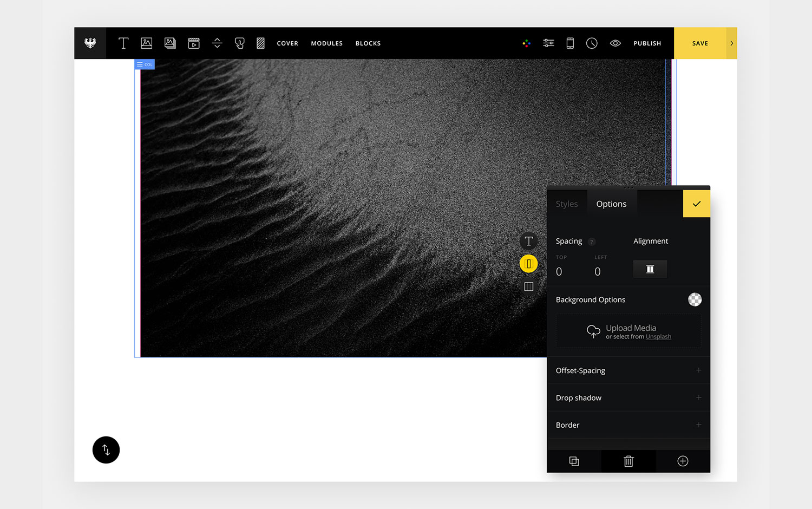Click the transparency background swatch
Screen dimensions: 812x509
point(695,299)
